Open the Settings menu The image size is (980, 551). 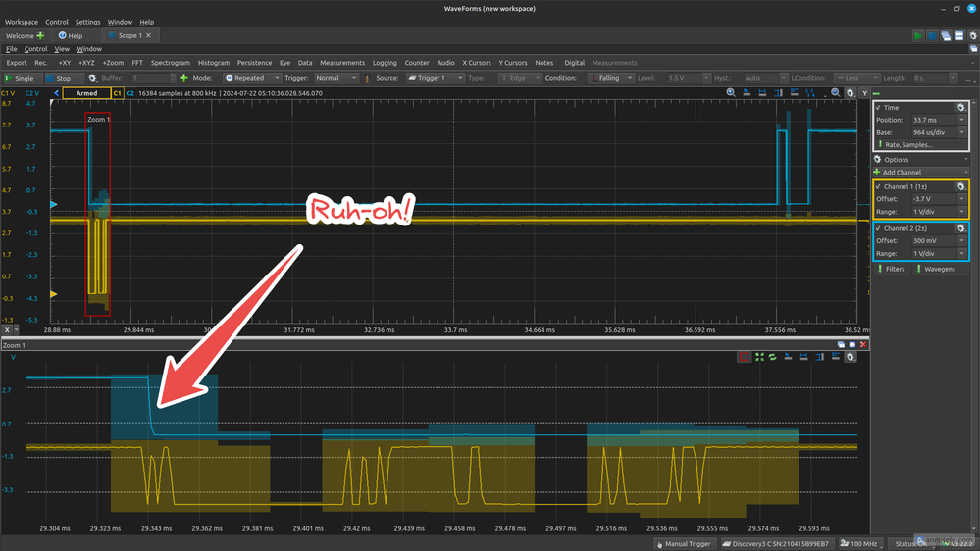(x=87, y=22)
